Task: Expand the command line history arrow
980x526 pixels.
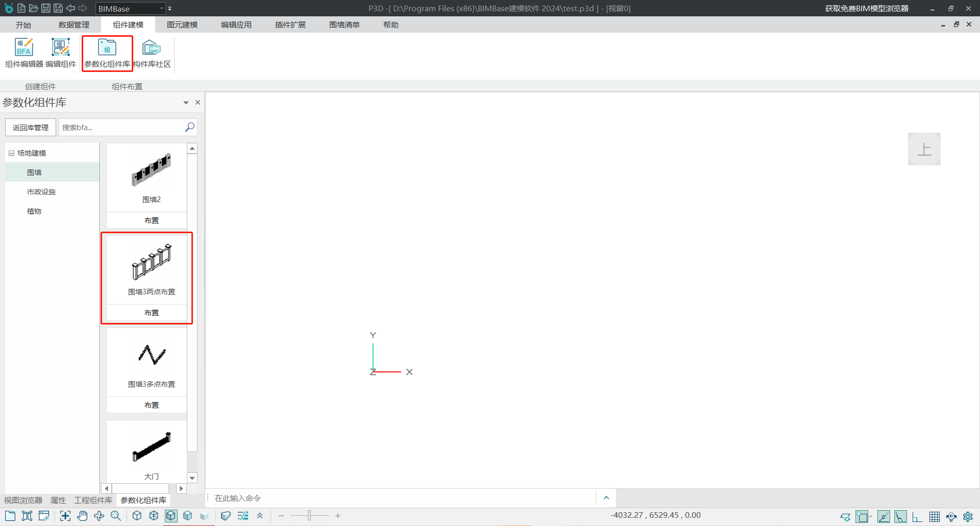Action: tap(606, 498)
